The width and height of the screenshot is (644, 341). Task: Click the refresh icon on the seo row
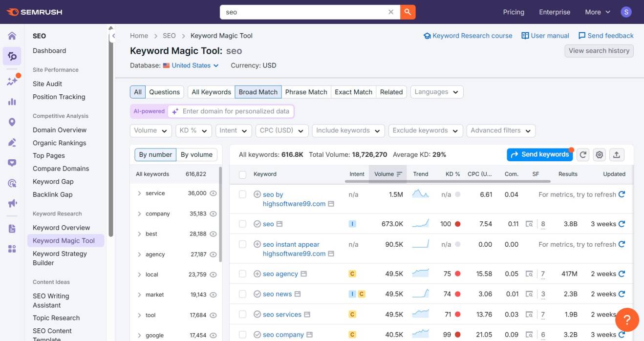621,224
